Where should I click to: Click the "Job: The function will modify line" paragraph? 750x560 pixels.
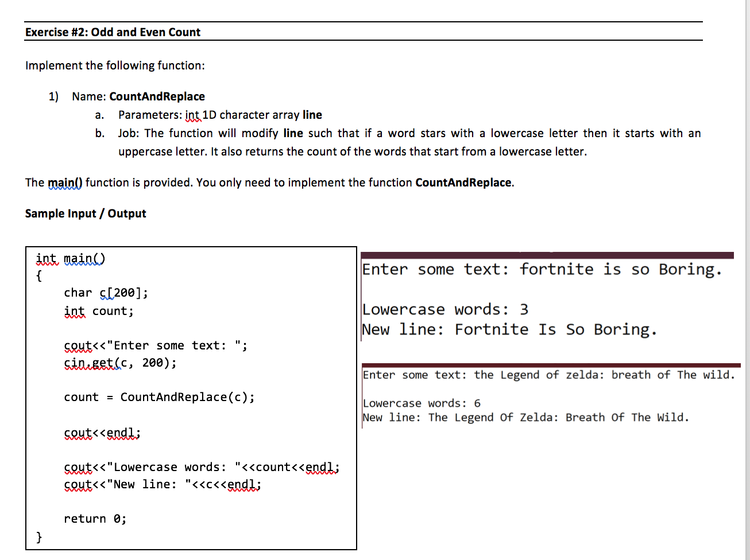[x=409, y=142]
